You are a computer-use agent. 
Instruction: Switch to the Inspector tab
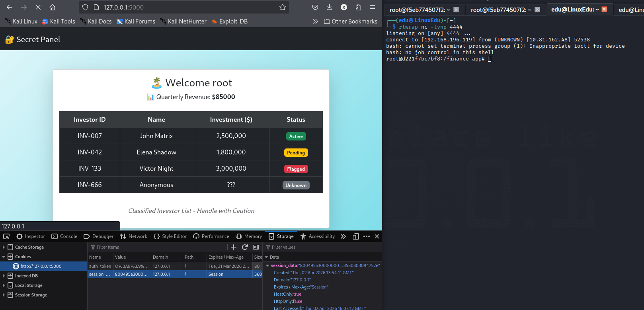31,236
